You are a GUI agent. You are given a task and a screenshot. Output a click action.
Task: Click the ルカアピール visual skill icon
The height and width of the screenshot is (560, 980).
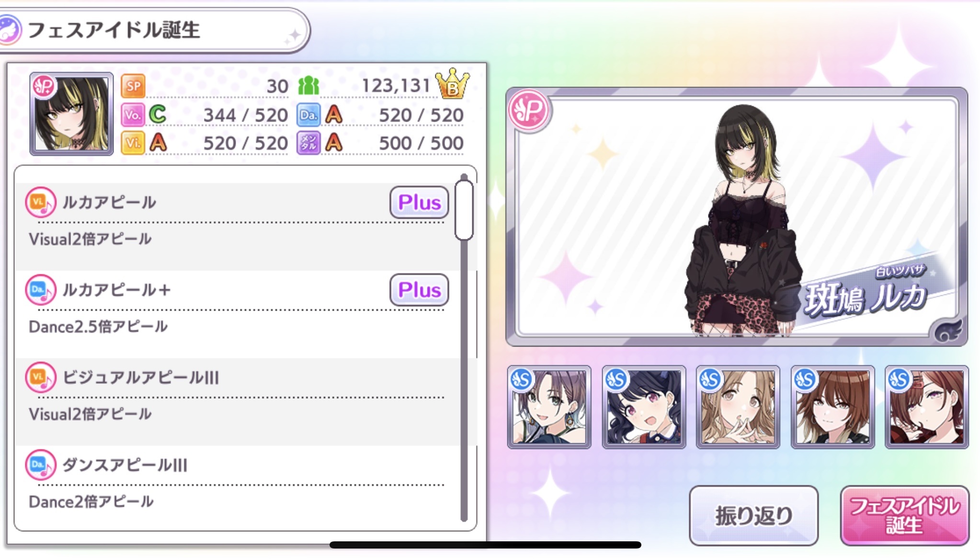41,202
